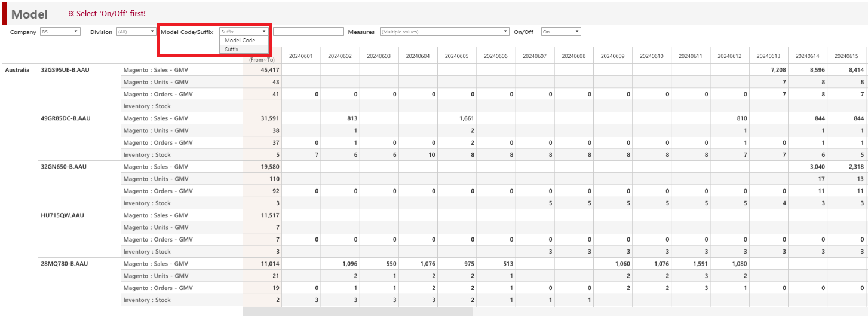Image resolution: width=868 pixels, height=320 pixels.
Task: Click the Model Code/Suffix dropdown arrow
Action: [263, 31]
